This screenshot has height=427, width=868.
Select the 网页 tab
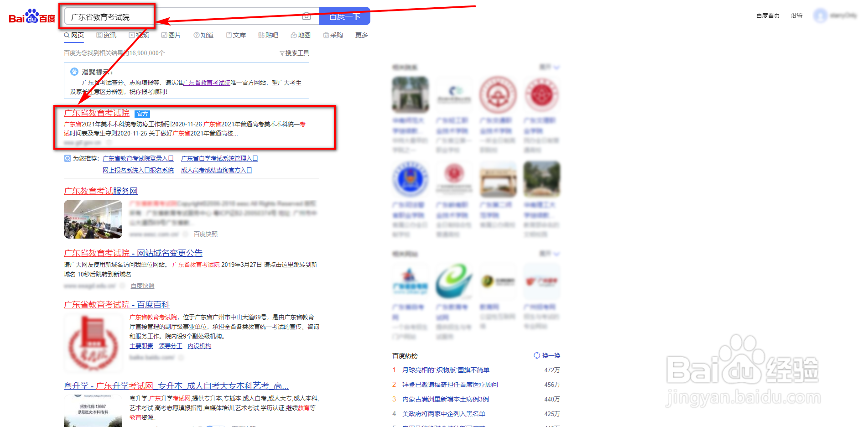[74, 35]
